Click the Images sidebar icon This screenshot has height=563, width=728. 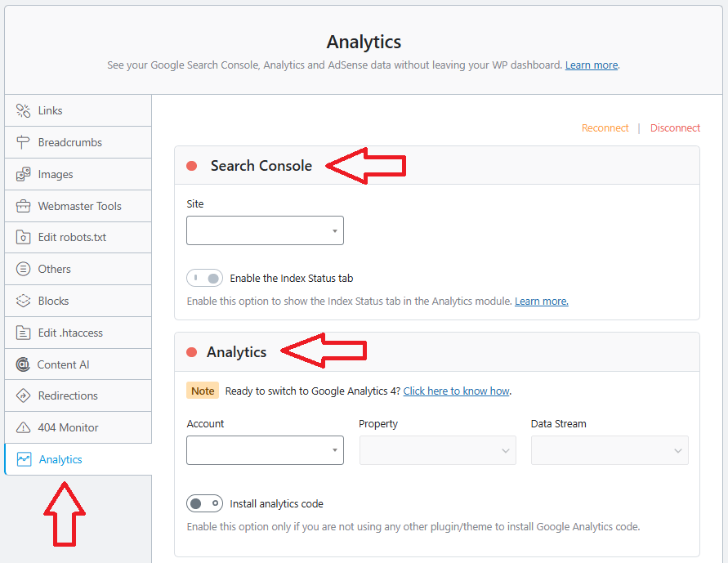click(x=23, y=174)
